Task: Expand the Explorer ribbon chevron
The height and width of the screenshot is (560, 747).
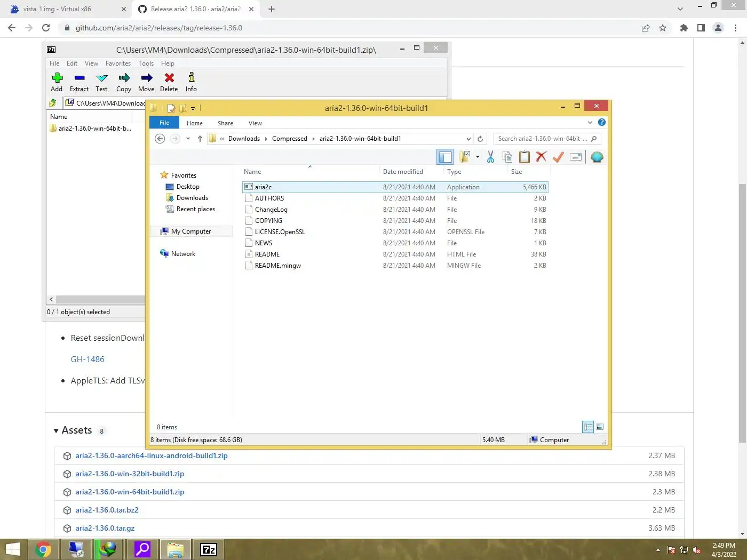Action: (590, 122)
